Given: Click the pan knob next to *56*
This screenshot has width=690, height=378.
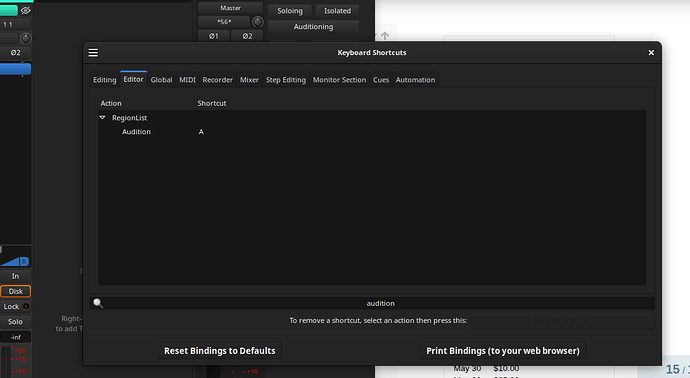Looking at the screenshot, I should 257,22.
